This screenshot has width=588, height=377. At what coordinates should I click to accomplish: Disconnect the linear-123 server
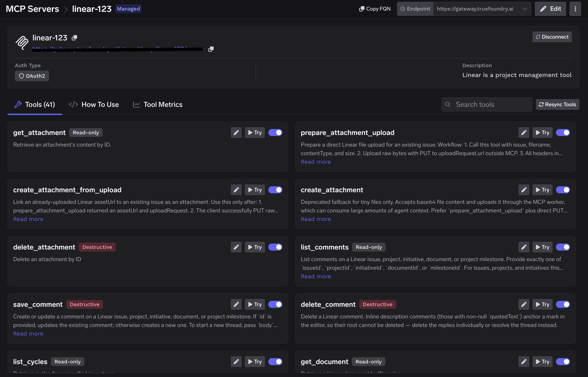(552, 37)
